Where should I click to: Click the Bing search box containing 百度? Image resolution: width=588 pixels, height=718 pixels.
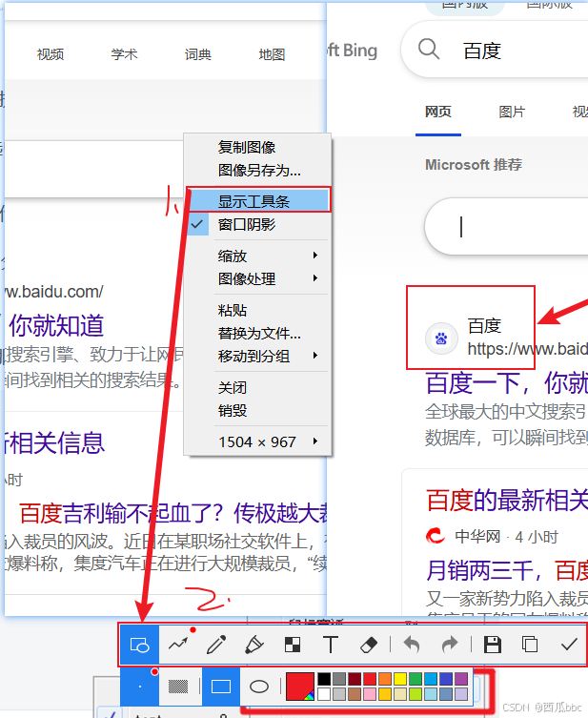coord(496,49)
